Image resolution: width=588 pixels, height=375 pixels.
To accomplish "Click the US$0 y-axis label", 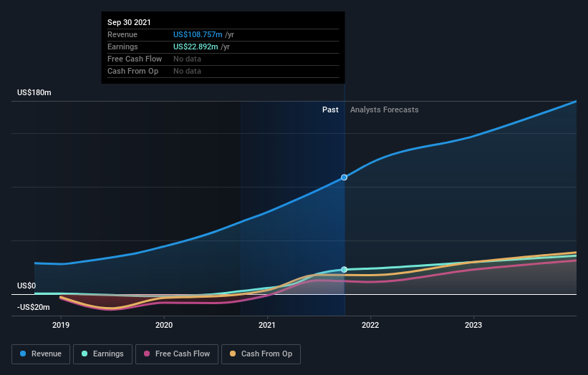I will tap(26, 286).
